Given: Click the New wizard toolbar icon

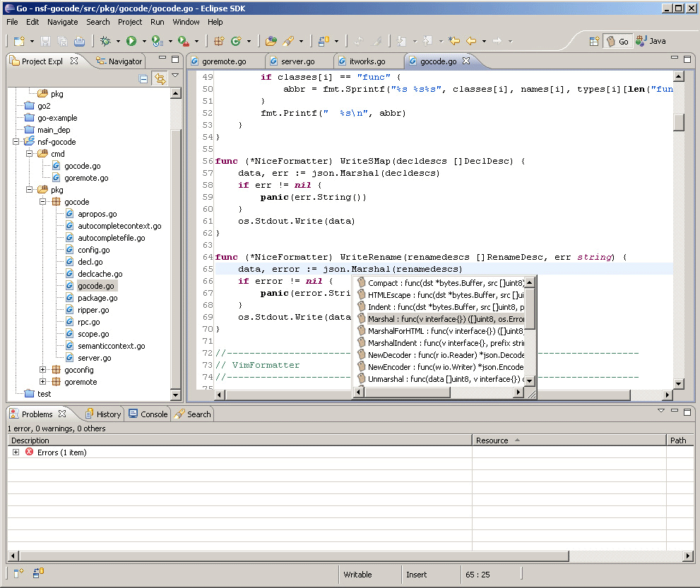Looking at the screenshot, I should coord(18,42).
